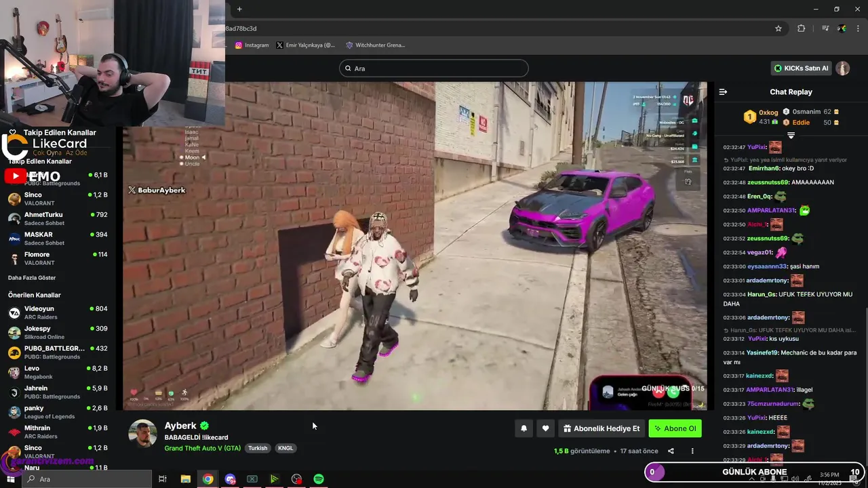Open File Explorer from the taskbar

[185, 479]
